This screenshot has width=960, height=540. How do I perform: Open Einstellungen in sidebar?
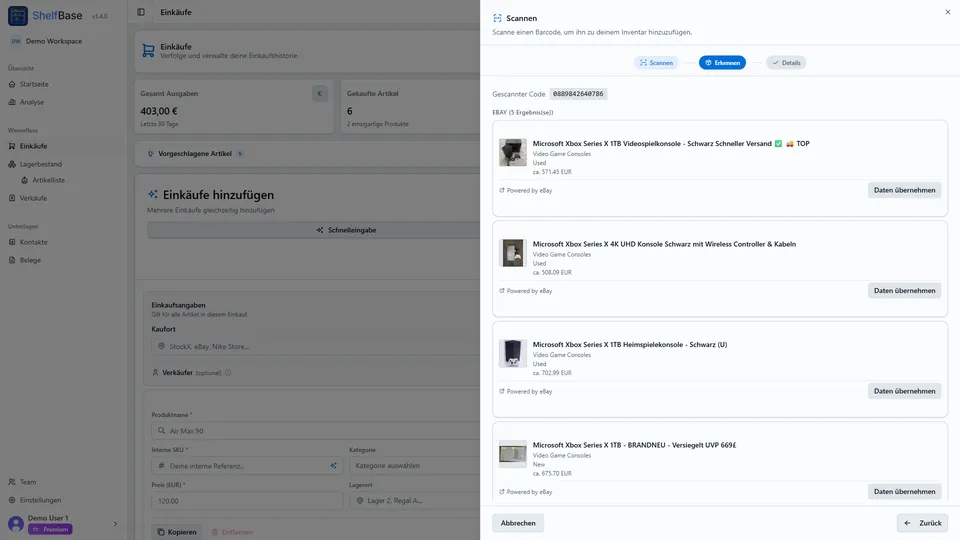(x=40, y=500)
